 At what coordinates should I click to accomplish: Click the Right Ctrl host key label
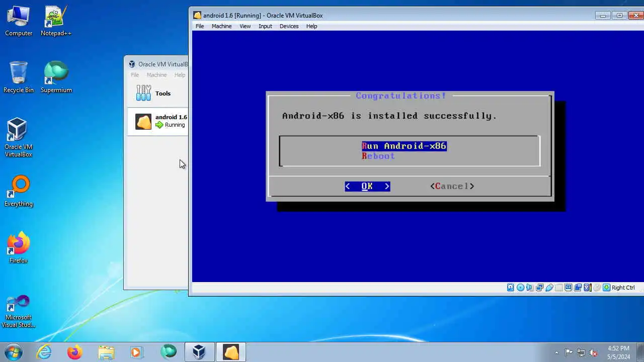[x=623, y=288]
